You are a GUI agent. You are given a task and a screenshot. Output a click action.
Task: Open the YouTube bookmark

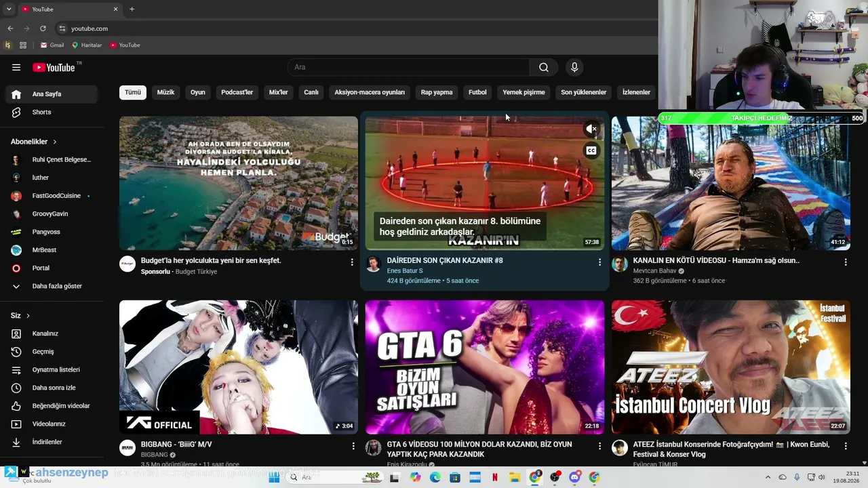coord(125,45)
